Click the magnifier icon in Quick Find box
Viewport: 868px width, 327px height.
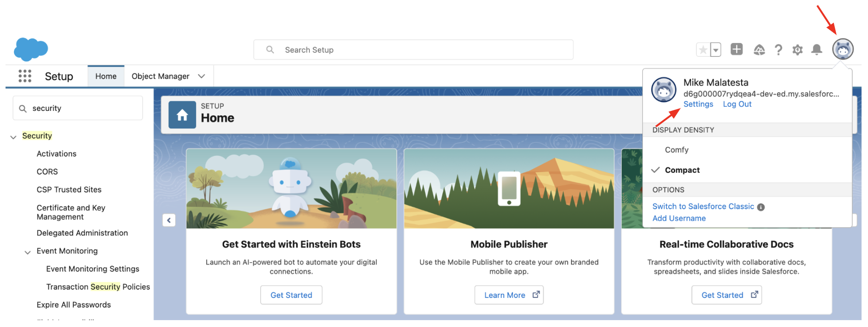pyautogui.click(x=23, y=109)
